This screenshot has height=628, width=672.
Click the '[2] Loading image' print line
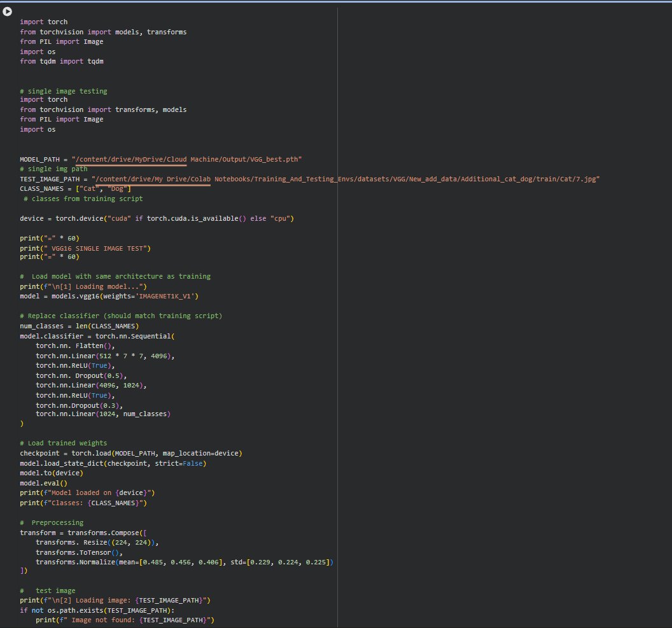tap(115, 600)
